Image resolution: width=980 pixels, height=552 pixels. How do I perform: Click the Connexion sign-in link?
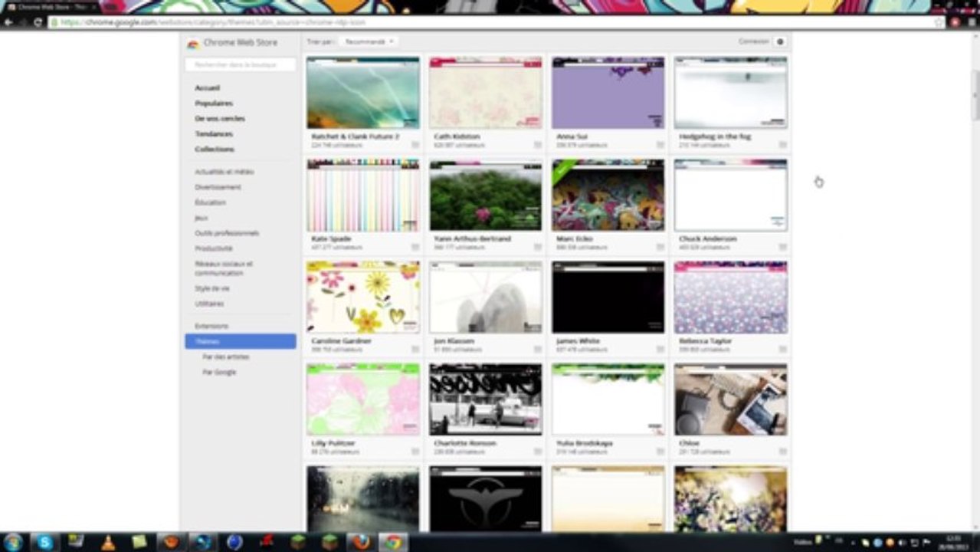(754, 41)
